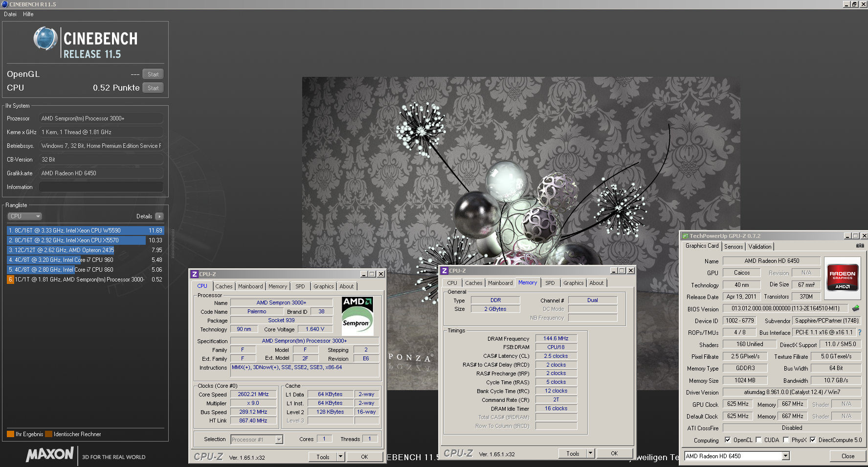Switch to Sensors tab in GPU-Z
Viewport: 868px width, 467px height.
(x=734, y=247)
